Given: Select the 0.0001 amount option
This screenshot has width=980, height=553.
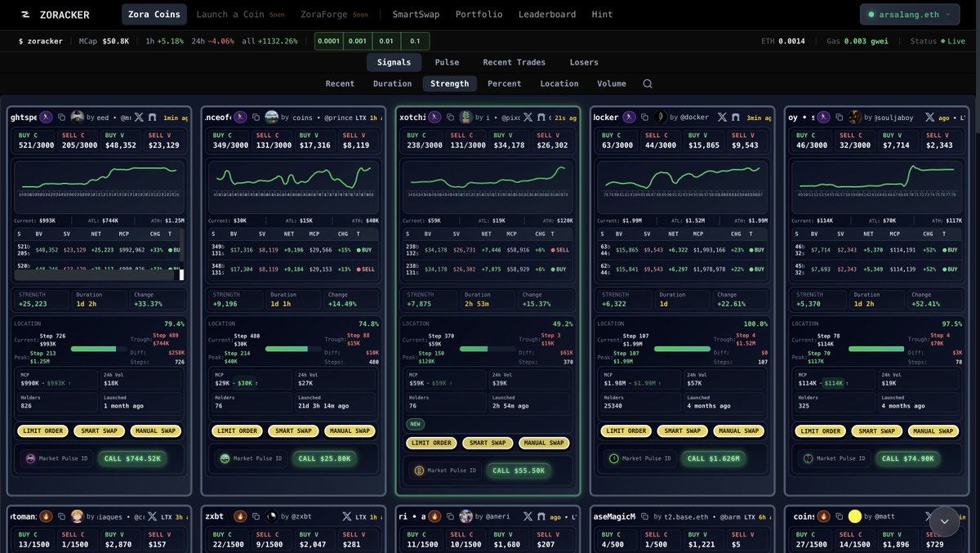Looking at the screenshot, I should click(x=329, y=41).
